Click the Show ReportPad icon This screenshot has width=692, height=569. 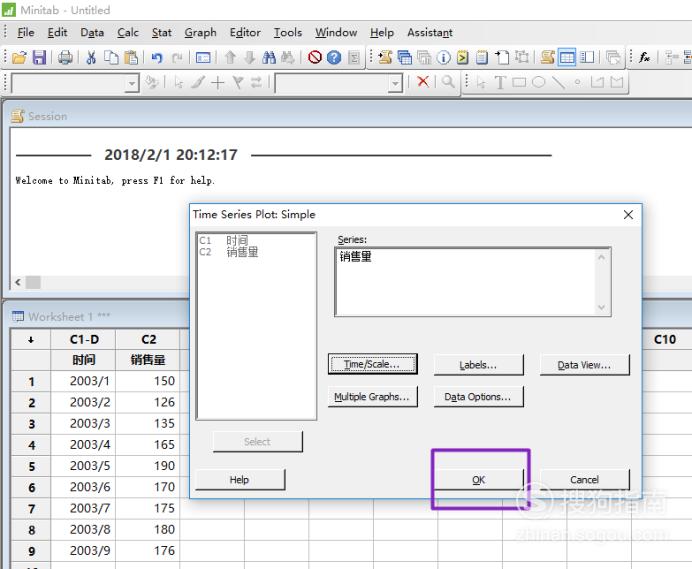[482, 57]
